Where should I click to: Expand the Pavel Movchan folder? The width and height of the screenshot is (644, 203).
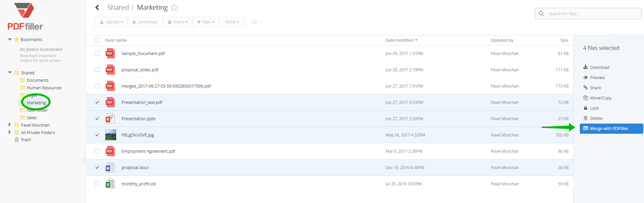coord(10,125)
